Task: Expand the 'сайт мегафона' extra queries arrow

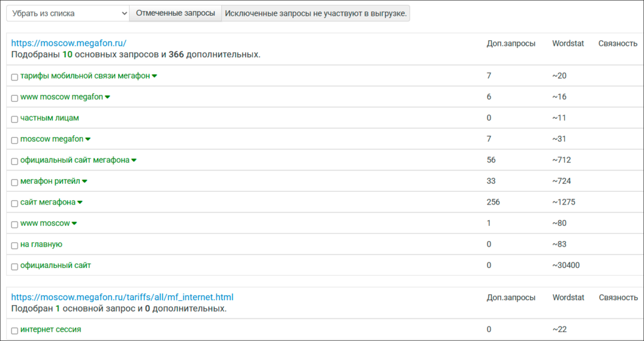Action: click(80, 202)
